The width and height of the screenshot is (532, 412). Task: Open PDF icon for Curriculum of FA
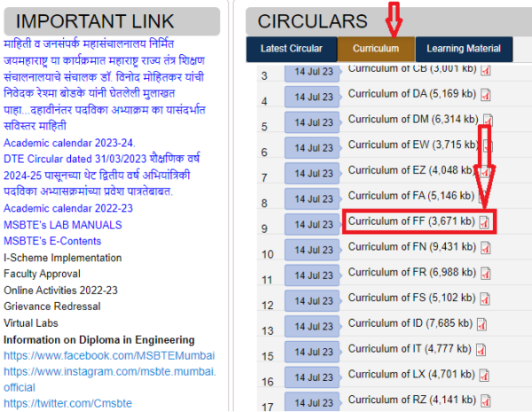tap(485, 197)
